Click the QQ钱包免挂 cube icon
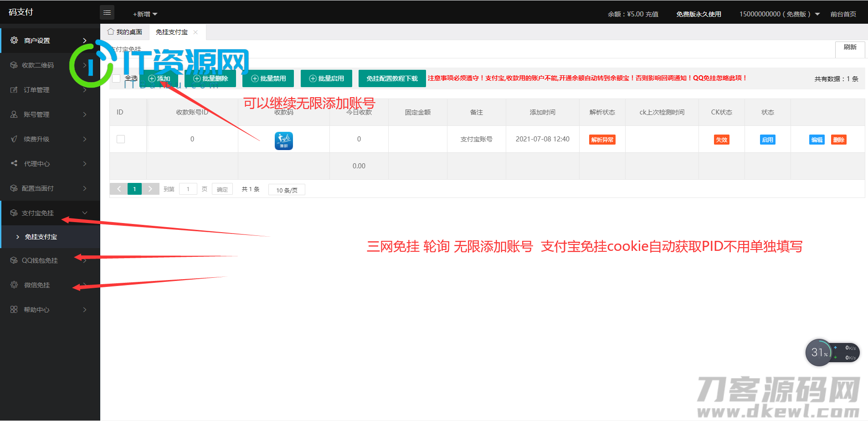The width and height of the screenshot is (868, 421). pos(14,260)
